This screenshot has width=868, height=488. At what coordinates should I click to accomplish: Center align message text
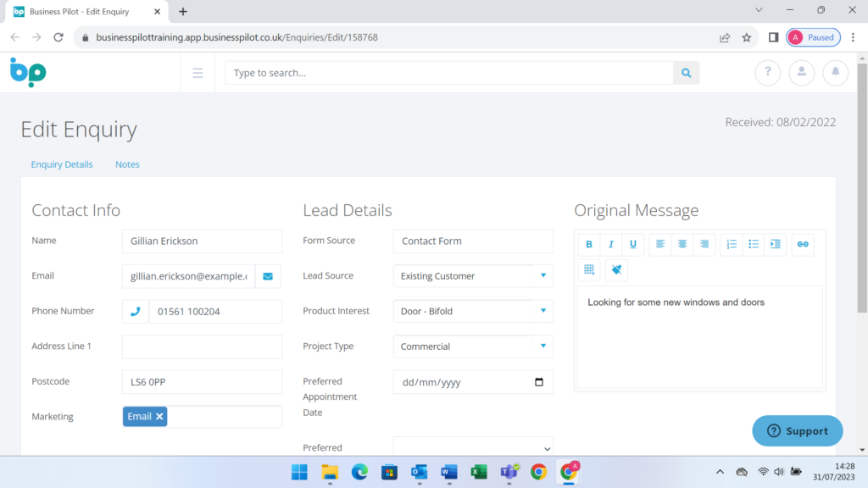(x=682, y=244)
